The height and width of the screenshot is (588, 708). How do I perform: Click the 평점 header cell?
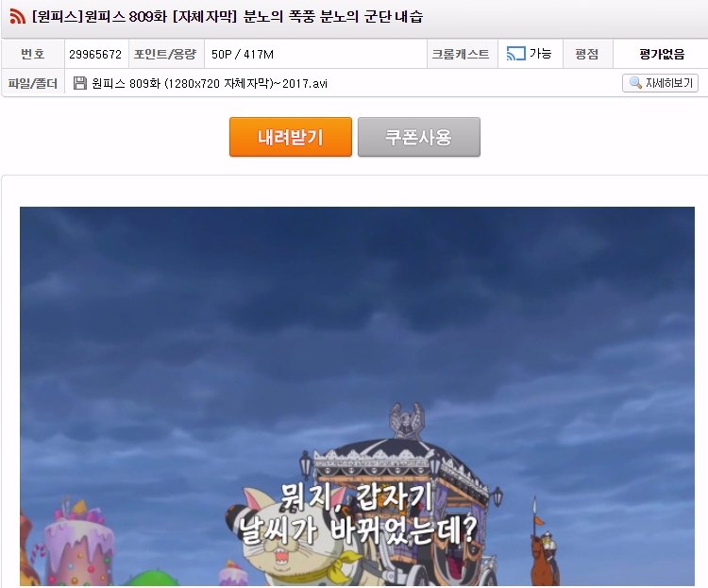587,54
